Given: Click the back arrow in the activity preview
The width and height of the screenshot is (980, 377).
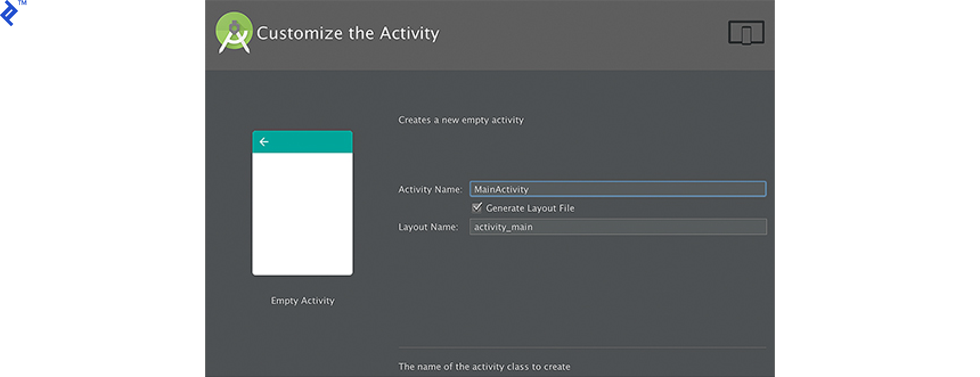Looking at the screenshot, I should point(264,141).
